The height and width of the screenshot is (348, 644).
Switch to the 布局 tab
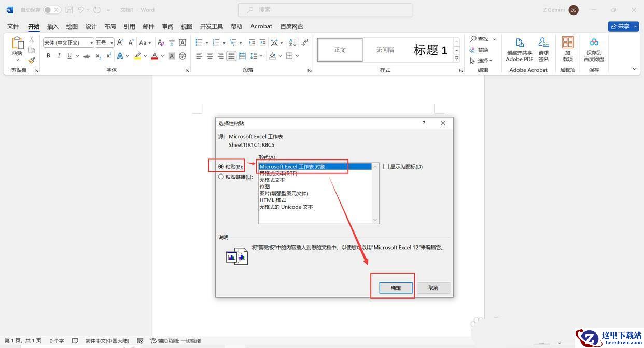coord(110,26)
